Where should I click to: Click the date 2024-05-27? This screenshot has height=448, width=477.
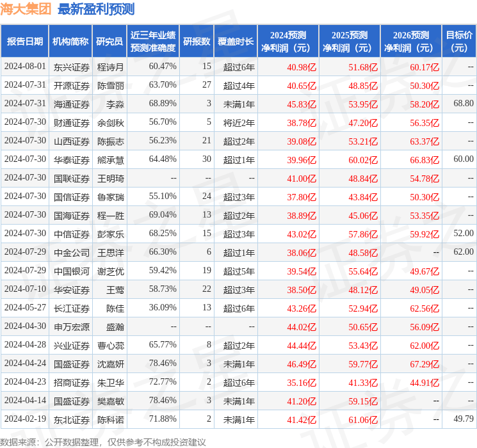25,307
